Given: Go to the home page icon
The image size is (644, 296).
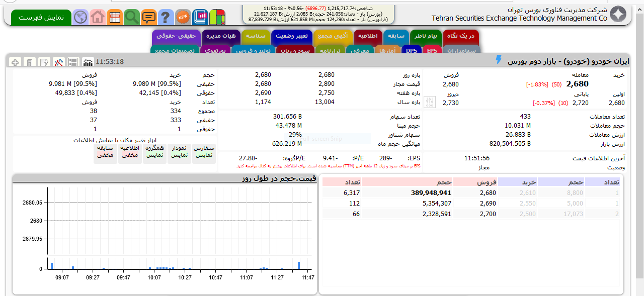Looking at the screenshot, I should point(98,17).
